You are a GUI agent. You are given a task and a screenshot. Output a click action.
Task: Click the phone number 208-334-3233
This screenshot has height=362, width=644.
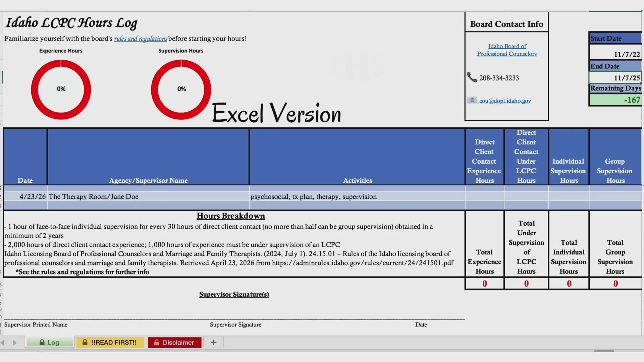point(499,78)
